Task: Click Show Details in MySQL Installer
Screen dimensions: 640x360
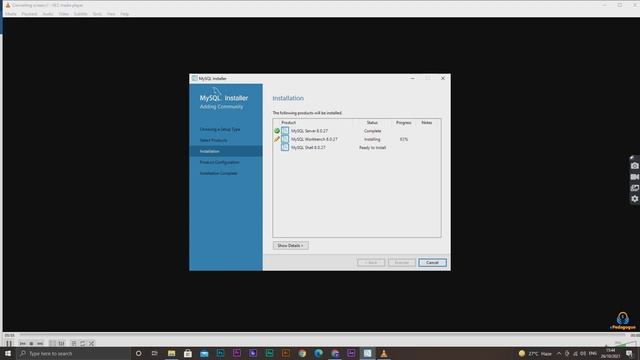Action: point(291,245)
